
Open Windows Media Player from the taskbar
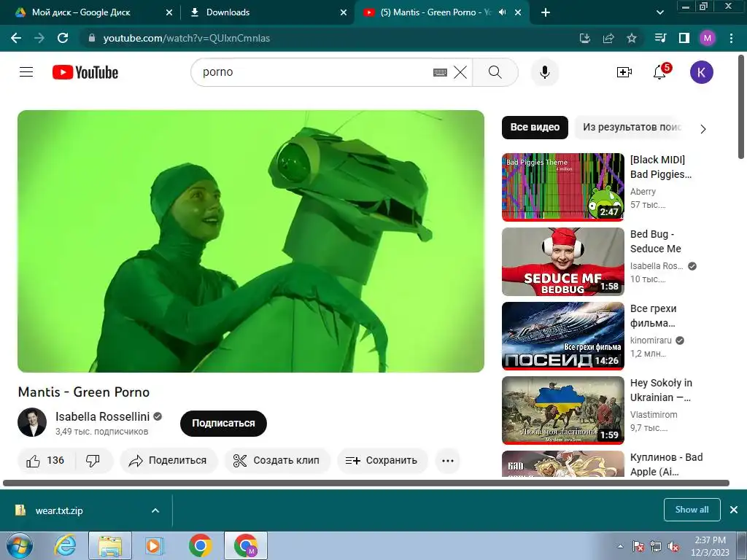coord(155,545)
